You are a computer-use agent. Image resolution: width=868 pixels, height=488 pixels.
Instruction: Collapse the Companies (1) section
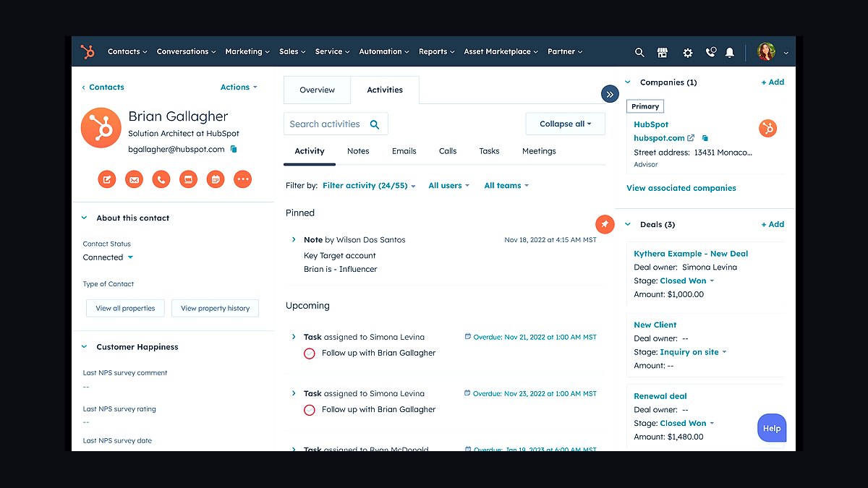pyautogui.click(x=628, y=82)
